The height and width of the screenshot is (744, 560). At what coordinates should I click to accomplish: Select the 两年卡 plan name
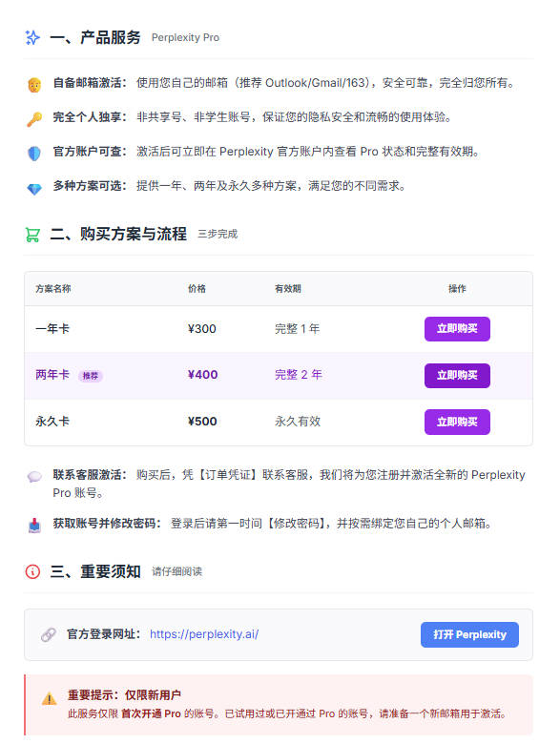52,374
